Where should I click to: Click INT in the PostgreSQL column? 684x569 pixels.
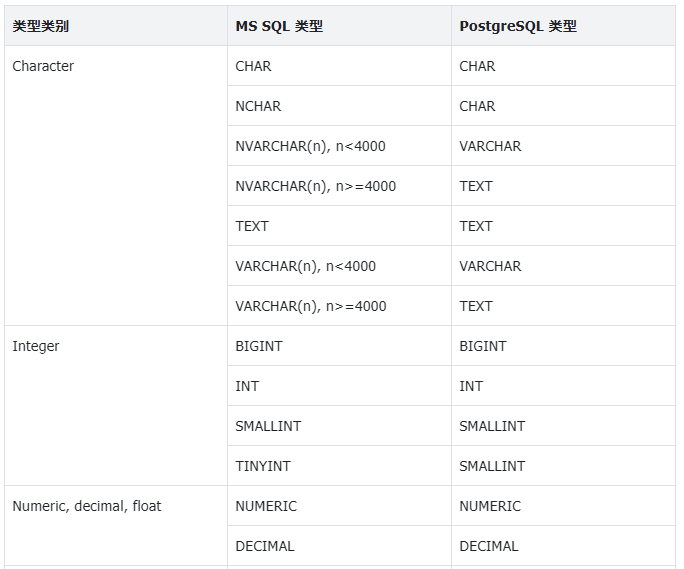471,386
